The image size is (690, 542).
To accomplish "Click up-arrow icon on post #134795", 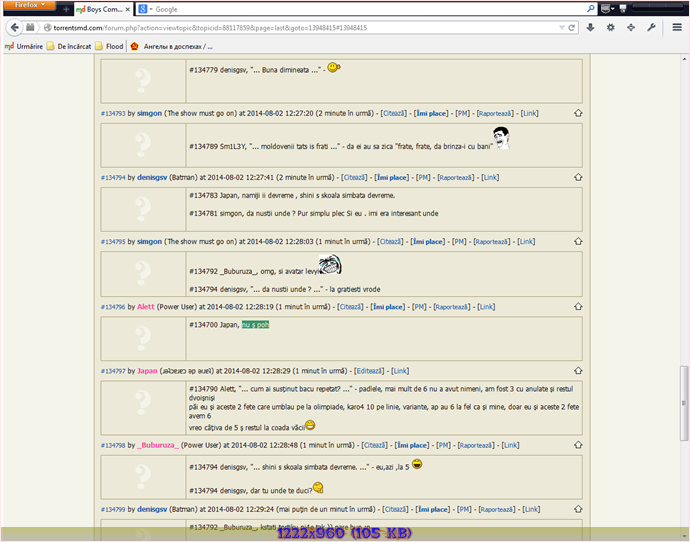I will pos(578,242).
